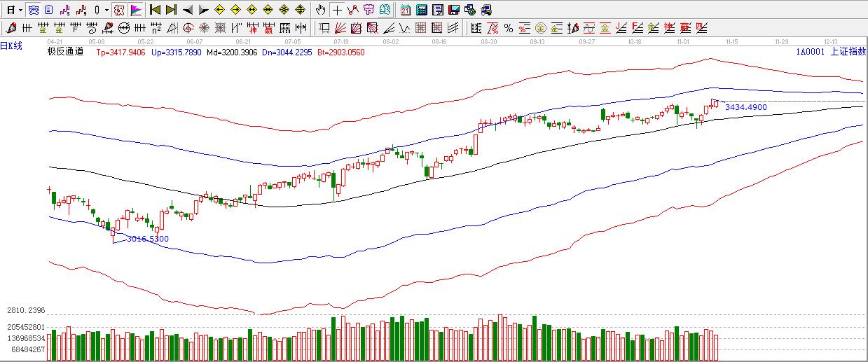Jump to first bar with skip-to-start icon

coord(156,10)
